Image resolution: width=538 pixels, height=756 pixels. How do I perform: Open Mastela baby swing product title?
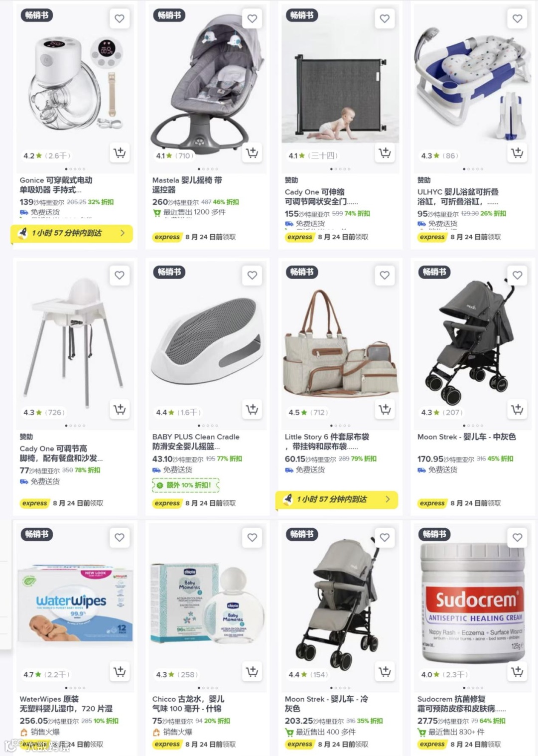(x=187, y=185)
